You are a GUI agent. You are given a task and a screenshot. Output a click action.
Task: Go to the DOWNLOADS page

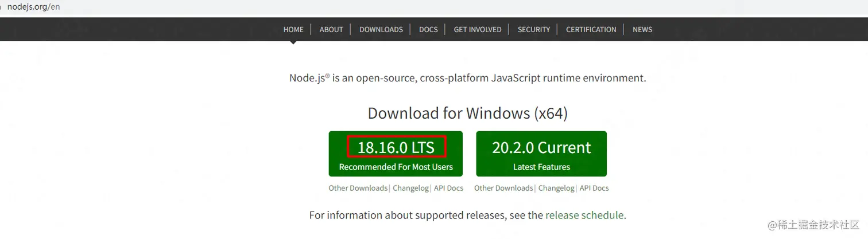[381, 29]
